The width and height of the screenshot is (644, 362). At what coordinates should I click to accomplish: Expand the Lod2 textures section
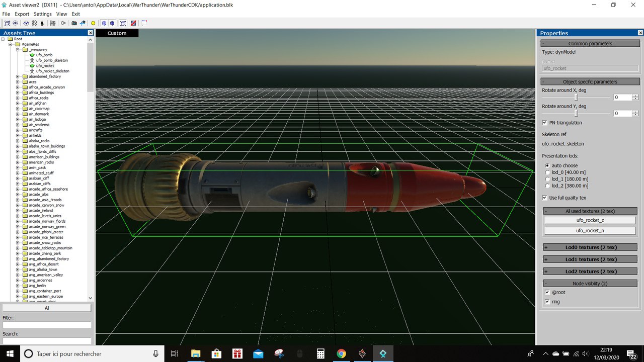click(x=590, y=271)
